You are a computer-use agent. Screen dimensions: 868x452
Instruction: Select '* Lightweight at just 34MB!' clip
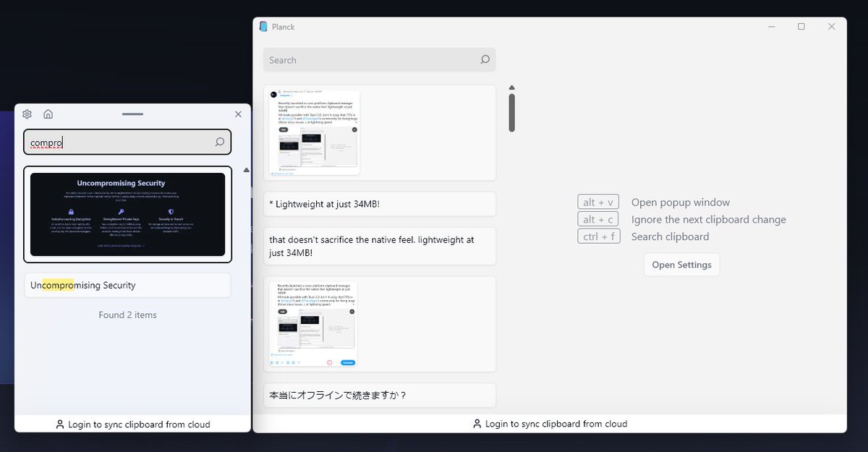[x=379, y=204]
